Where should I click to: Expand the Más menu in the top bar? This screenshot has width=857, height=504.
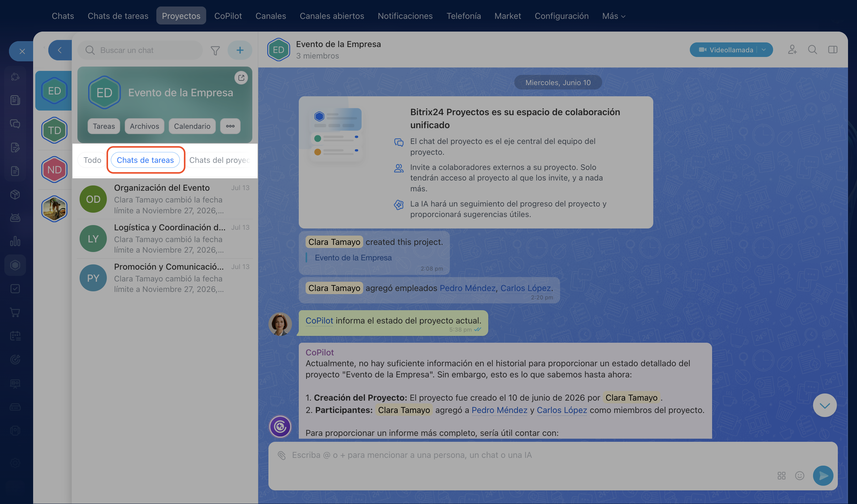[614, 16]
